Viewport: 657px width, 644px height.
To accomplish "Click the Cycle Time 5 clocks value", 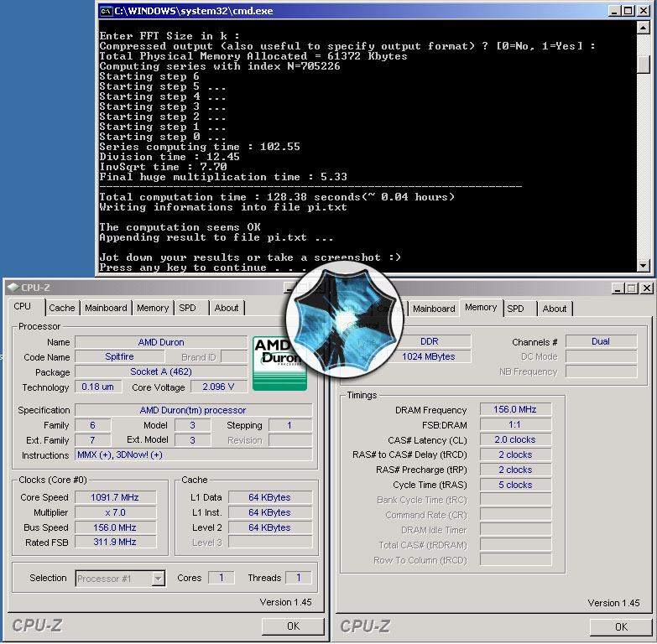I will point(515,485).
